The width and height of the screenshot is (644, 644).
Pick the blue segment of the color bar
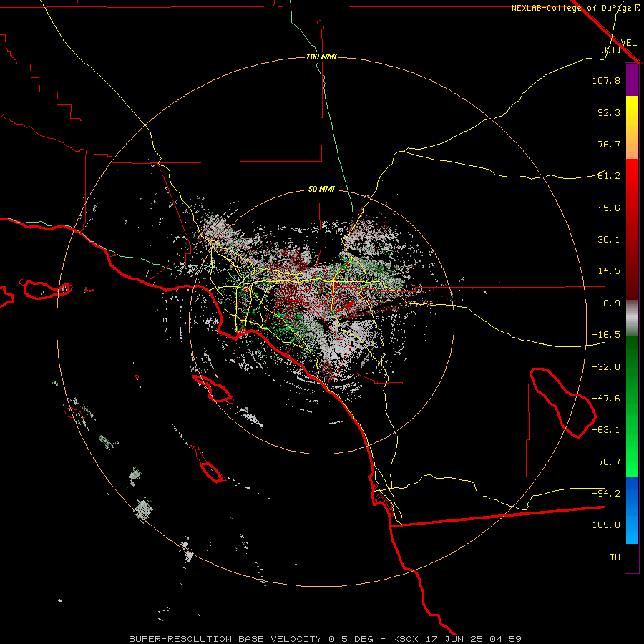pos(632,510)
